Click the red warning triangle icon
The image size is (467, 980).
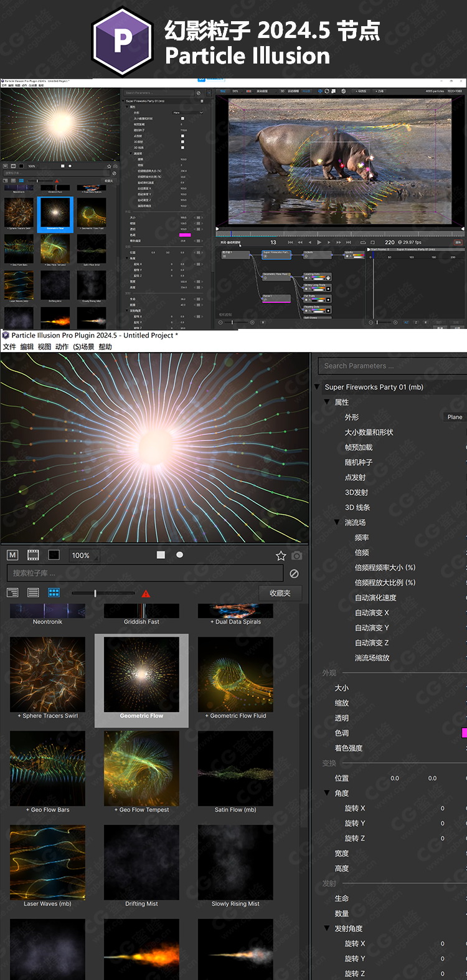(x=146, y=593)
